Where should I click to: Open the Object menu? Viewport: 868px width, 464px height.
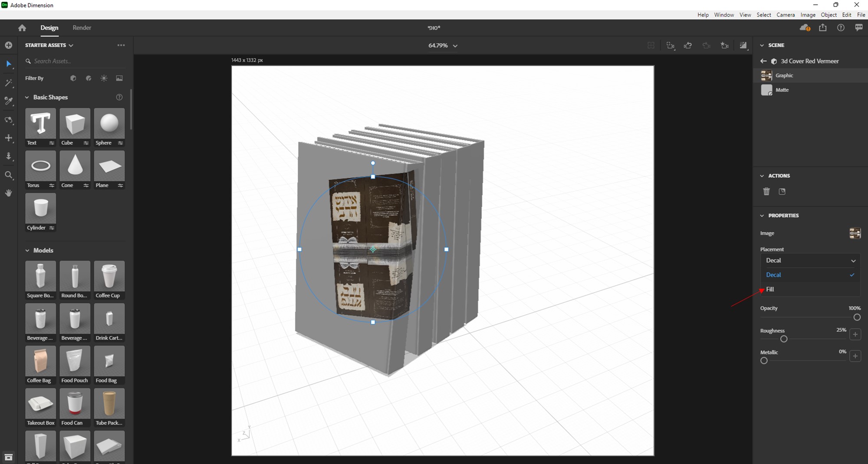point(829,15)
